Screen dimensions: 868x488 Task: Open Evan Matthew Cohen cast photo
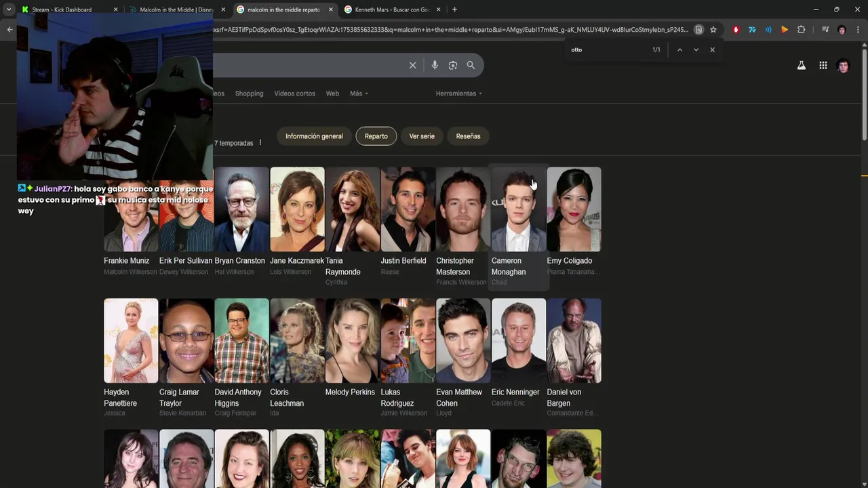463,341
